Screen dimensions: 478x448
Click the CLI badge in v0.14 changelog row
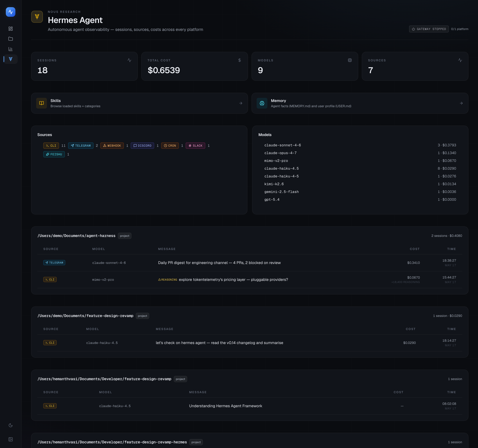pyautogui.click(x=50, y=343)
